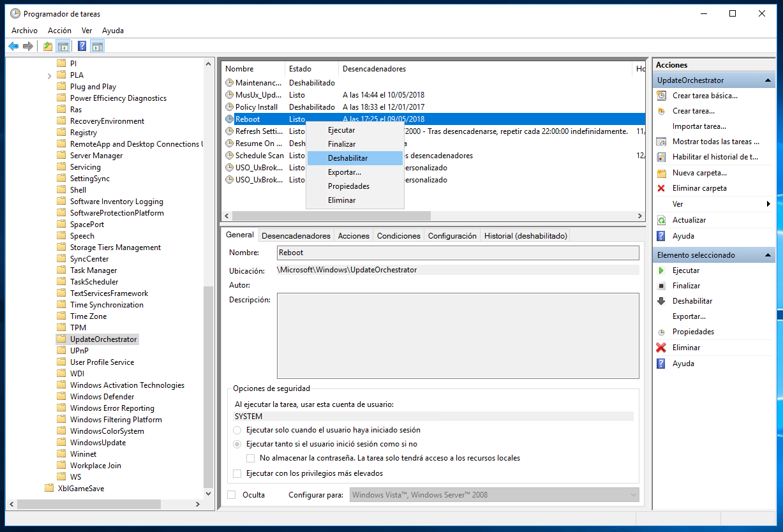Expand the PLA folder tree node
Viewport: 783px width, 532px height.
click(x=50, y=75)
